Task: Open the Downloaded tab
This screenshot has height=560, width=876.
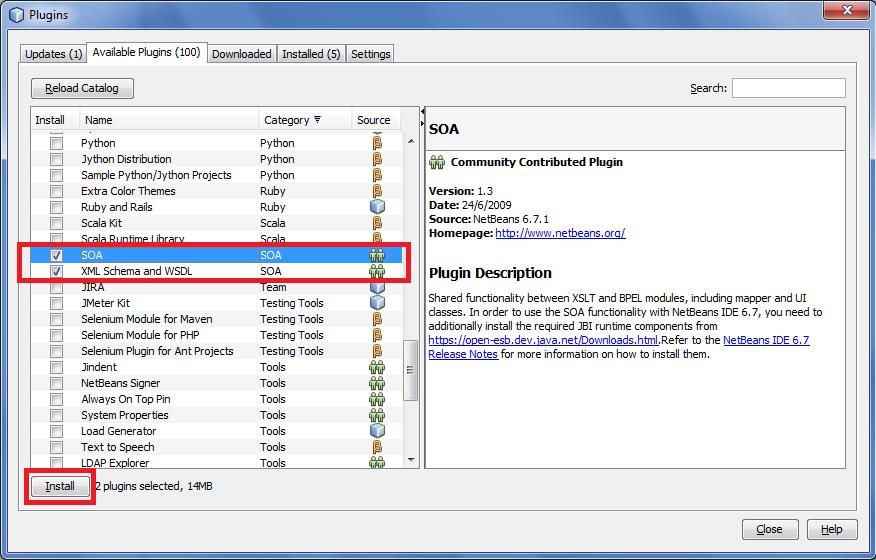Action: 242,54
